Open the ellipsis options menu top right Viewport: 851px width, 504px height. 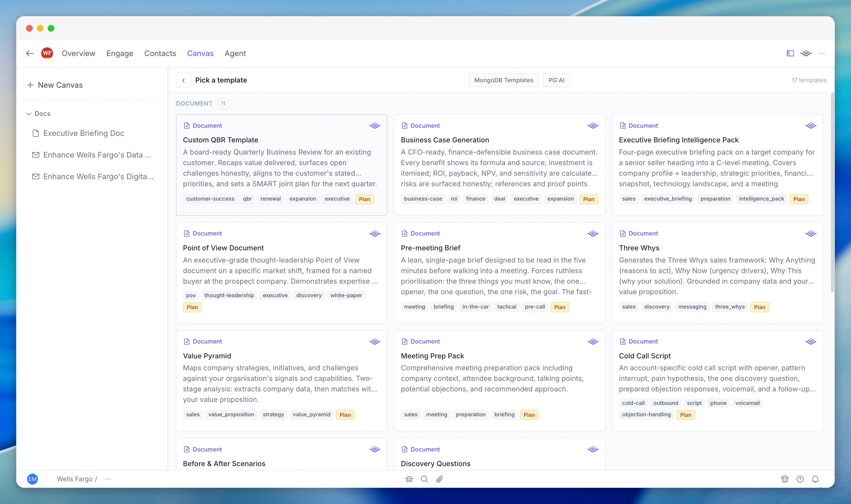pyautogui.click(x=822, y=53)
